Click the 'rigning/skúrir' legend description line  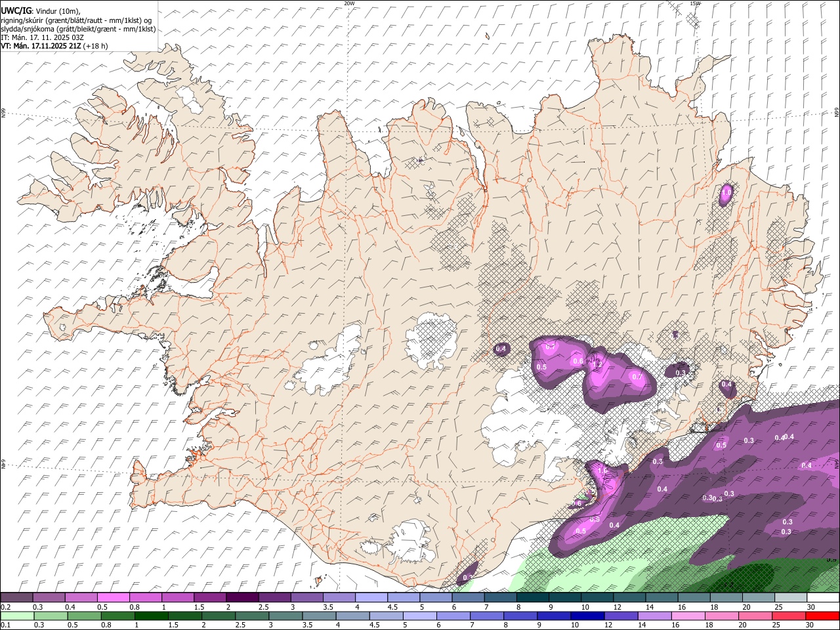tap(76, 20)
